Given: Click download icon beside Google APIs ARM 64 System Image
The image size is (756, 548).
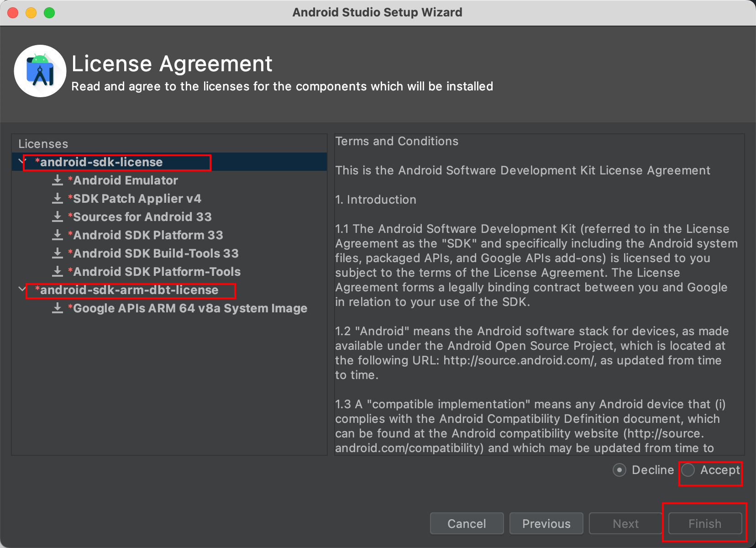Looking at the screenshot, I should pos(57,308).
